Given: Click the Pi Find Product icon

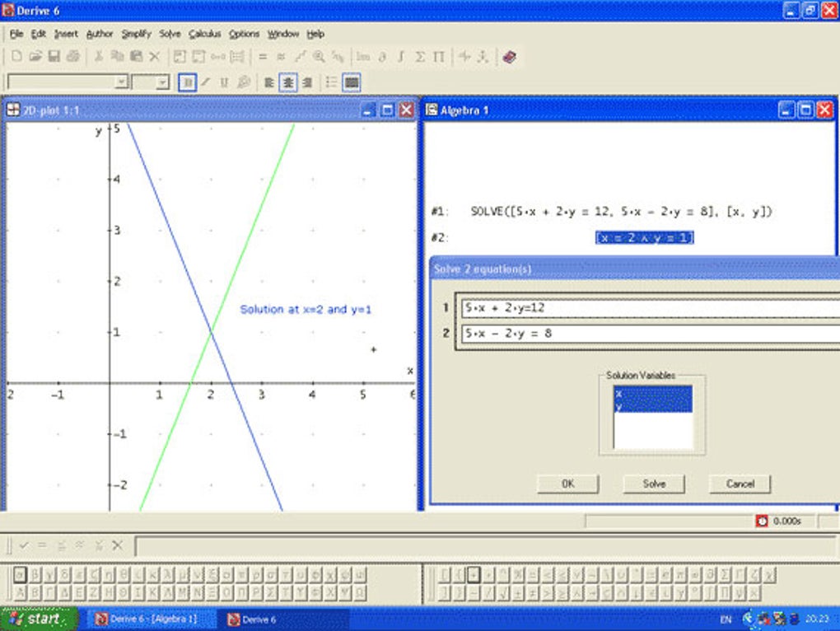Looking at the screenshot, I should click(x=439, y=56).
